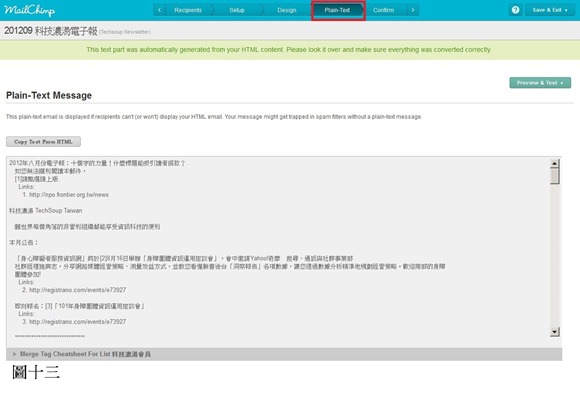Open the Save & Exit dropdown
The image size is (580, 394).
(x=550, y=10)
